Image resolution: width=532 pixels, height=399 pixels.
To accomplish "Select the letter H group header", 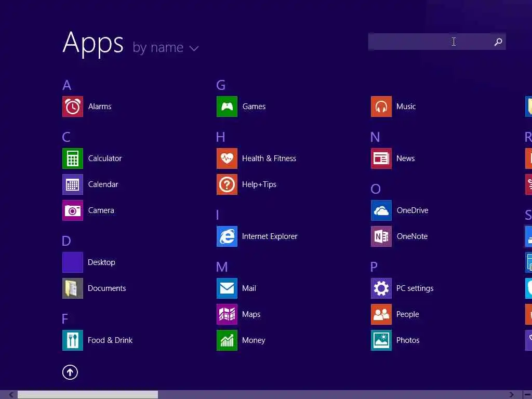I will pos(220,137).
